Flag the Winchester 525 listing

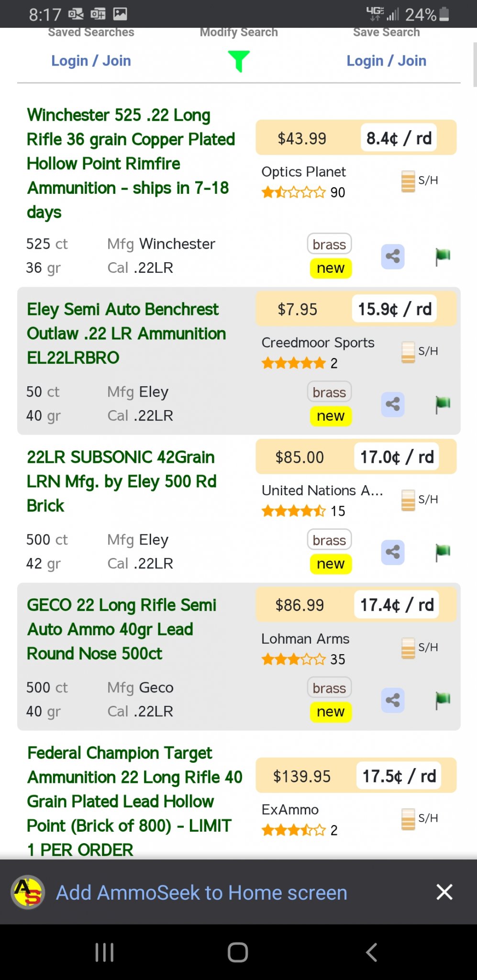coord(443,256)
